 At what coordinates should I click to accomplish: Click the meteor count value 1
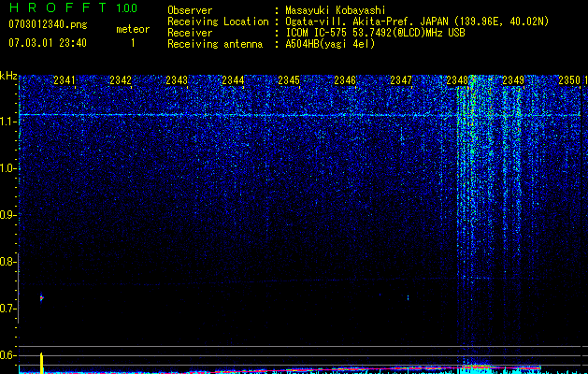(x=133, y=43)
